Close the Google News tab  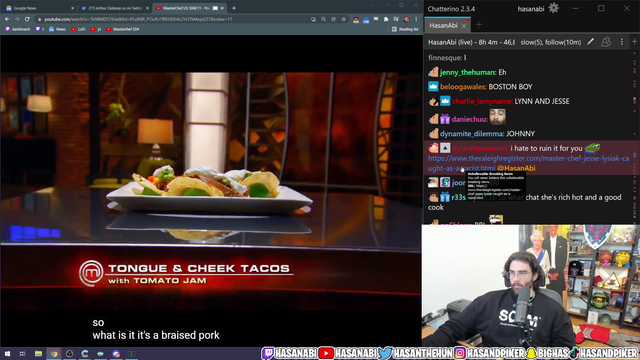click(73, 8)
